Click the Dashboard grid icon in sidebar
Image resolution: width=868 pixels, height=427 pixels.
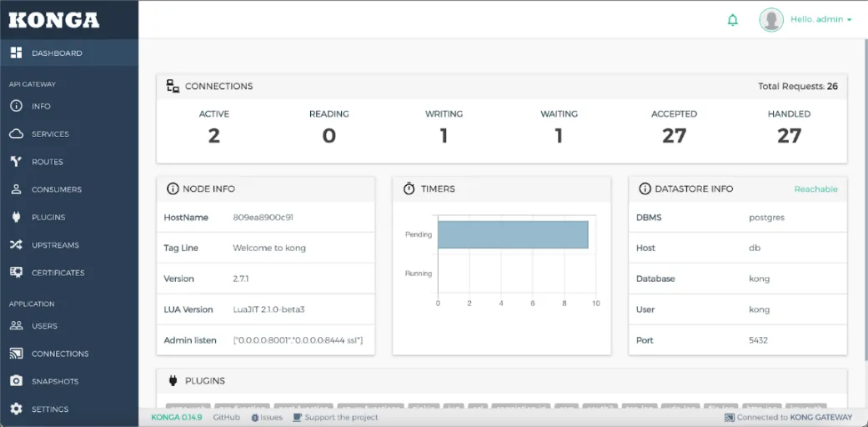16,53
